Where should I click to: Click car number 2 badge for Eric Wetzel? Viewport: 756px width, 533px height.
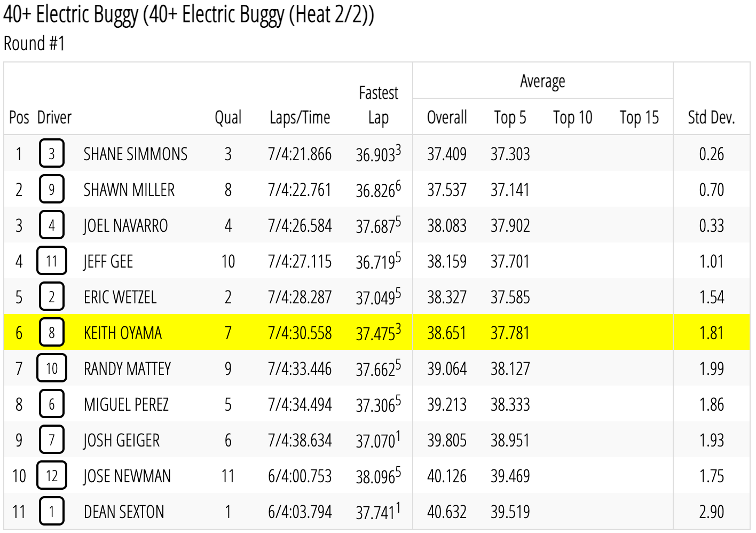tap(52, 296)
